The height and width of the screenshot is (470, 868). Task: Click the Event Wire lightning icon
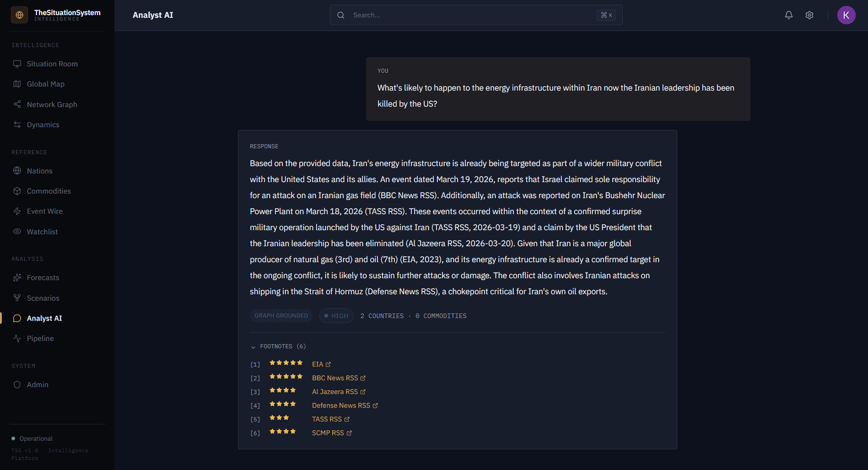[x=17, y=211]
